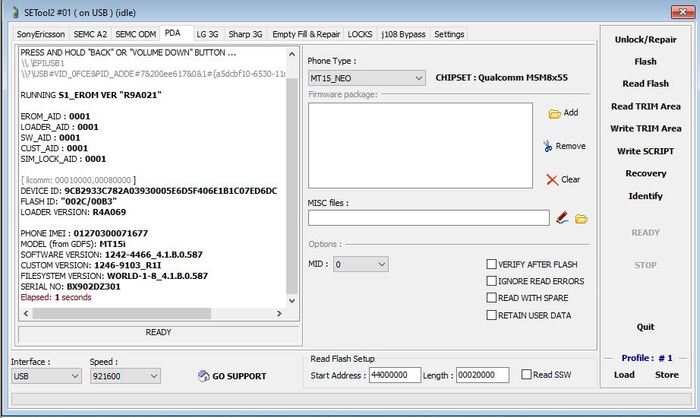This screenshot has height=418, width=700.
Task: Open the Settings tab
Action: click(x=449, y=34)
